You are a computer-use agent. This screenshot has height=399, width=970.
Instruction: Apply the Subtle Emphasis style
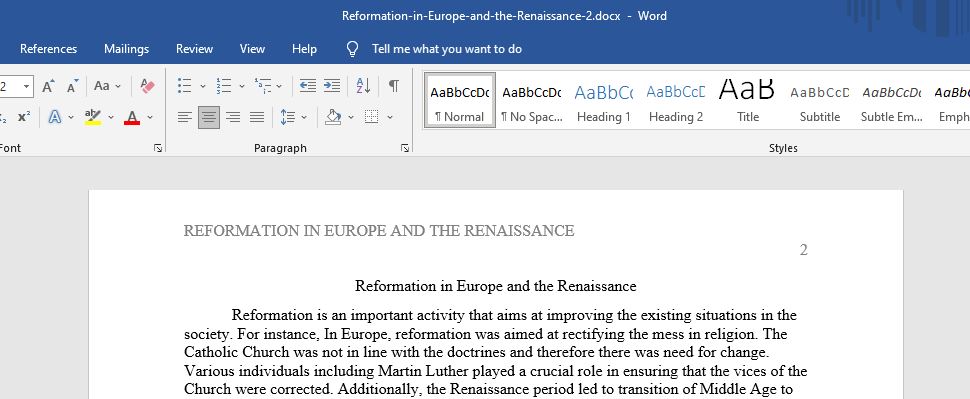pos(891,100)
